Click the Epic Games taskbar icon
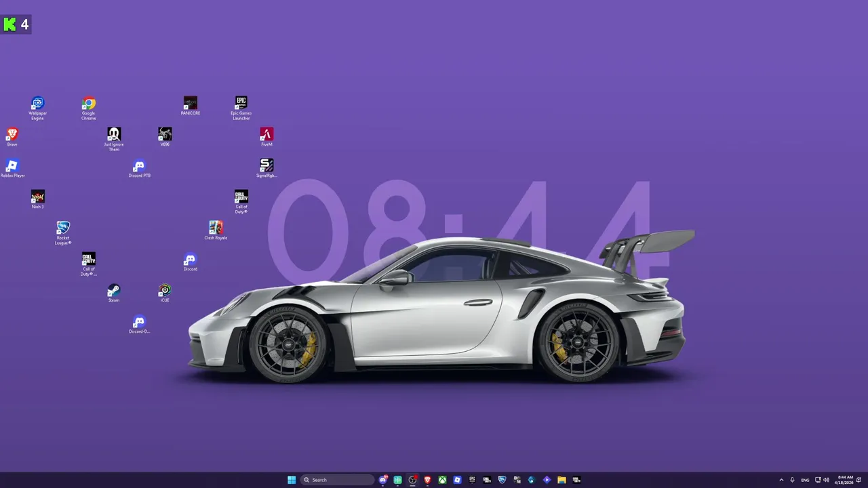The height and width of the screenshot is (488, 868). point(472,480)
